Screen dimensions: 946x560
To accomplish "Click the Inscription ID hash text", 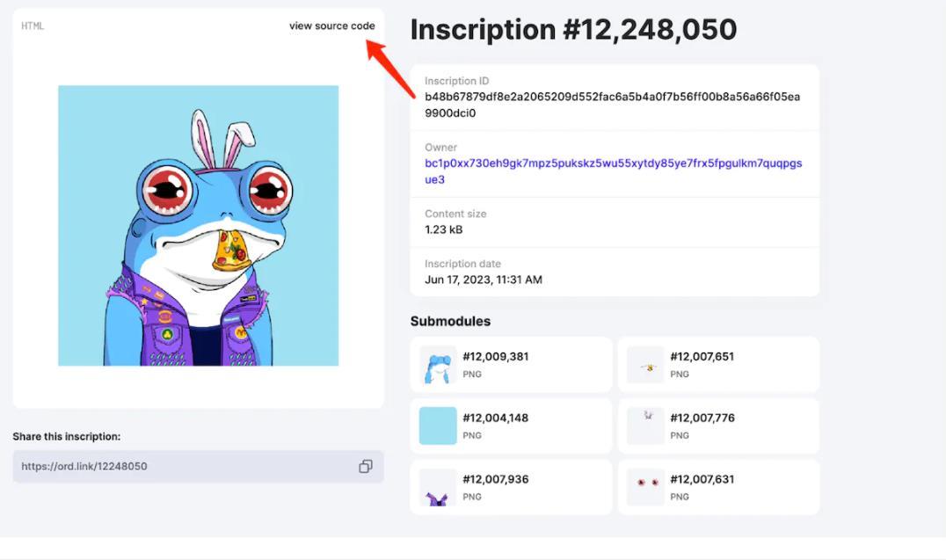I will 612,105.
